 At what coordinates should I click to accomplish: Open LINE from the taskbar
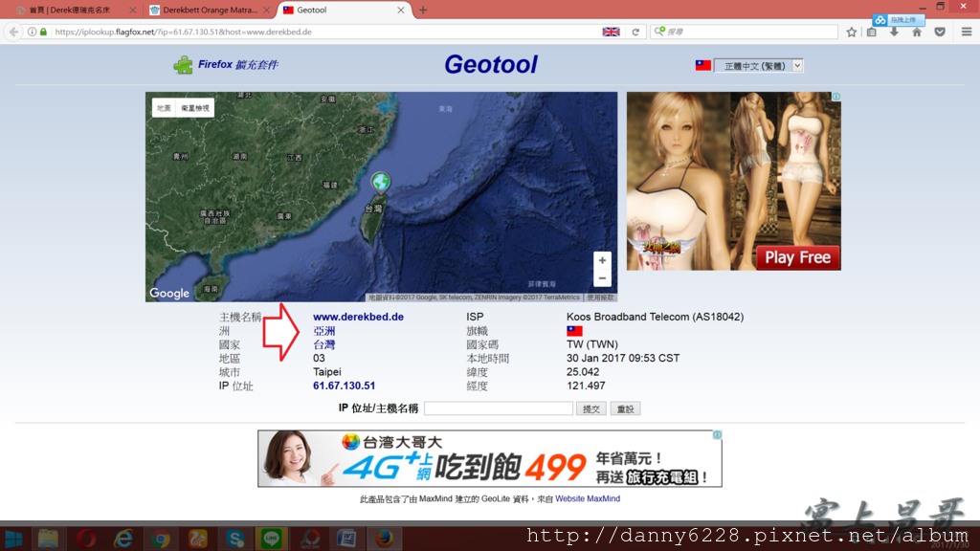pos(271,540)
